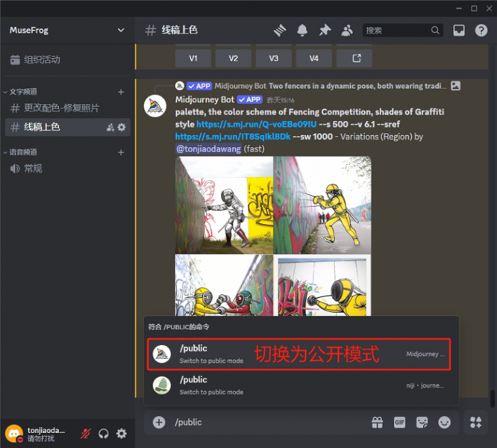Open user settings gear

(122, 434)
